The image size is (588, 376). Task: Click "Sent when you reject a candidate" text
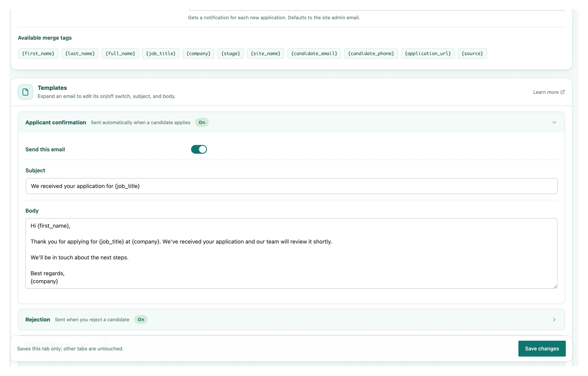click(92, 319)
